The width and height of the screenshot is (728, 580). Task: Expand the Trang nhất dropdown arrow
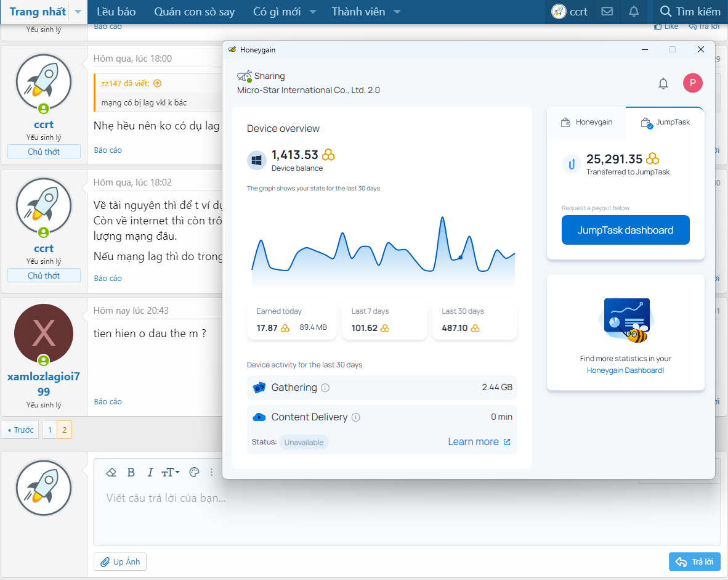(78, 12)
